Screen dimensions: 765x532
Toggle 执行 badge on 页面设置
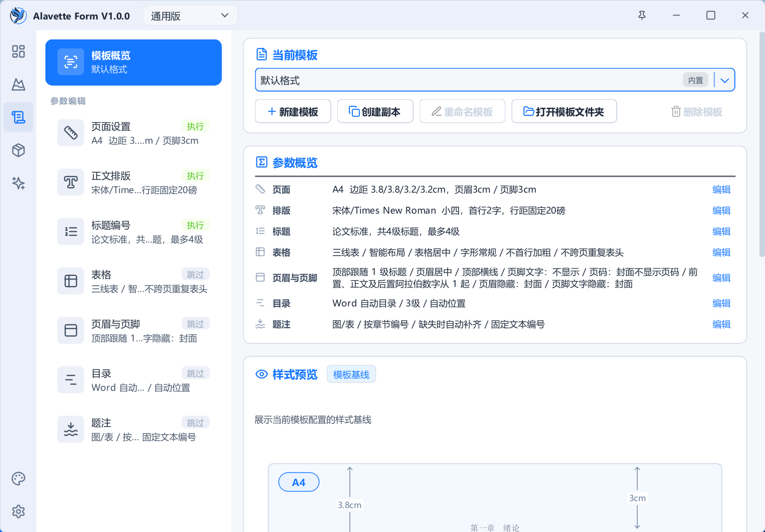tap(195, 126)
